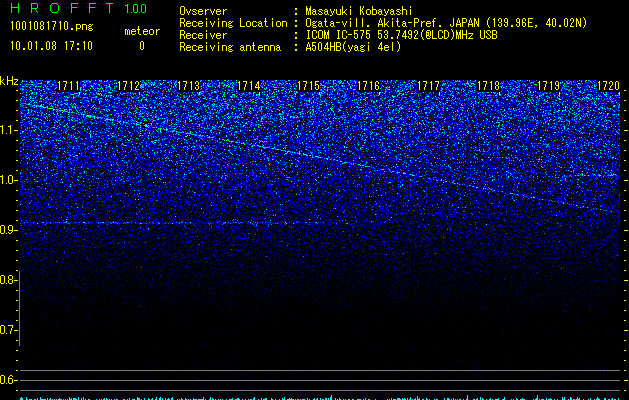Select the file name 1001081710.png

(52, 27)
